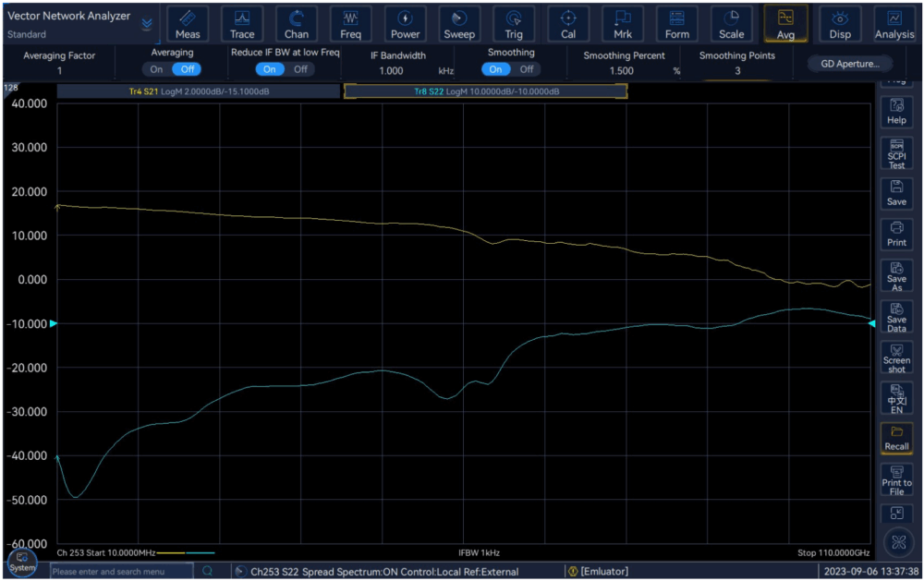The image size is (924, 581).
Task: Select the Tr4 S21 trace tab
Action: [198, 91]
